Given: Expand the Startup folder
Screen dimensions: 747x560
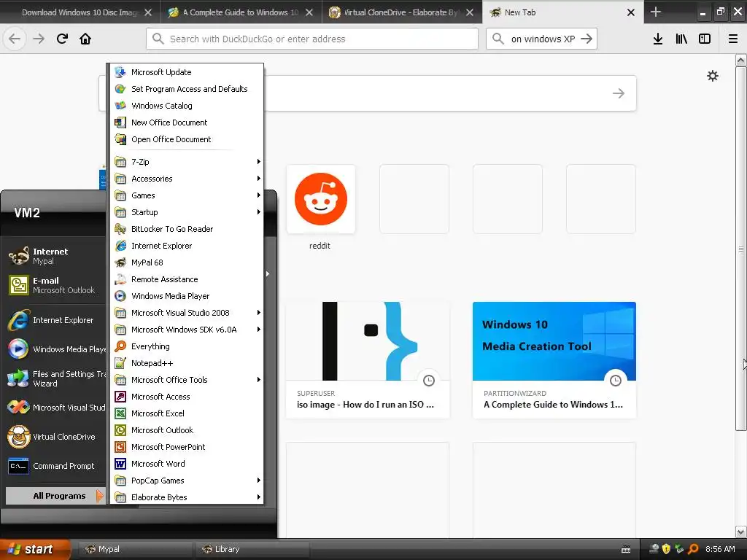Looking at the screenshot, I should pos(187,212).
